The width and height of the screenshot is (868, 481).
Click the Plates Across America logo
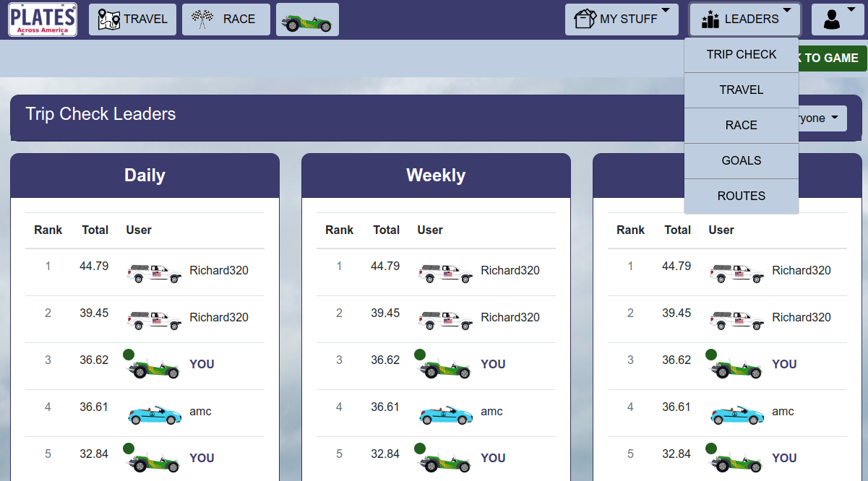(x=43, y=19)
